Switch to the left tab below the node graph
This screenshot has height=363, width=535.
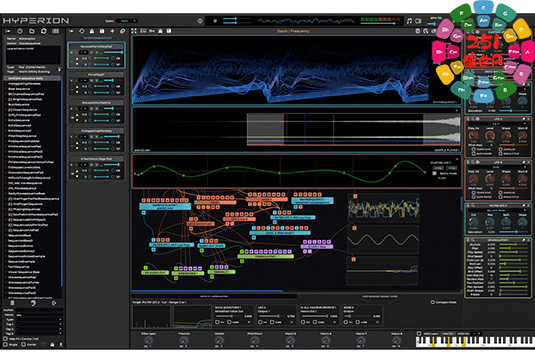(x=214, y=296)
